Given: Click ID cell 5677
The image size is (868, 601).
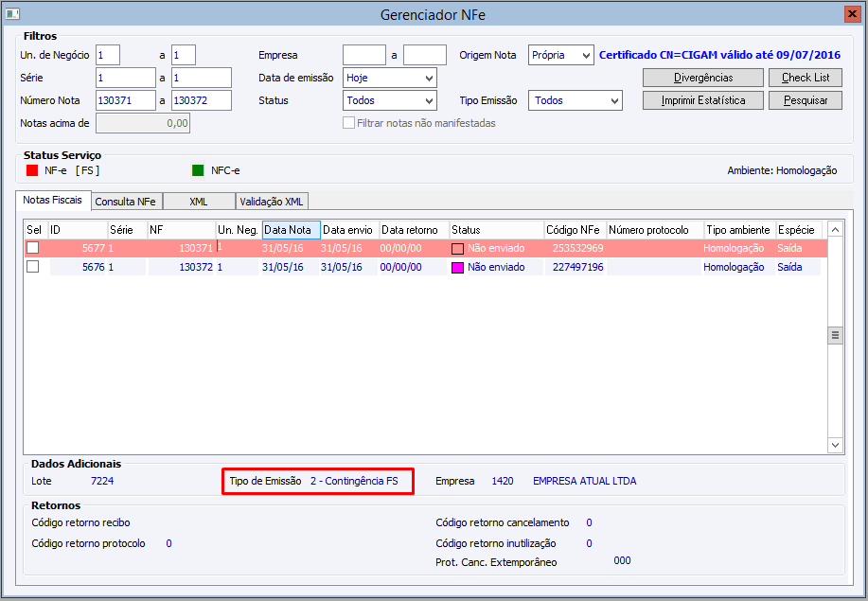Looking at the screenshot, I should tap(93, 249).
